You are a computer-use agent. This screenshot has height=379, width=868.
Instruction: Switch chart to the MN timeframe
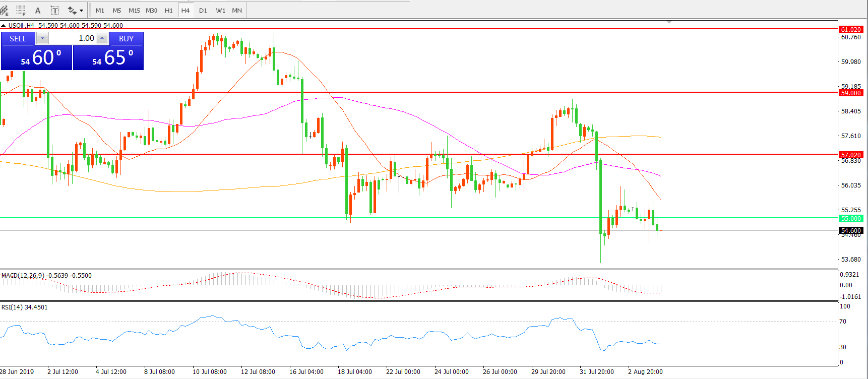[237, 10]
